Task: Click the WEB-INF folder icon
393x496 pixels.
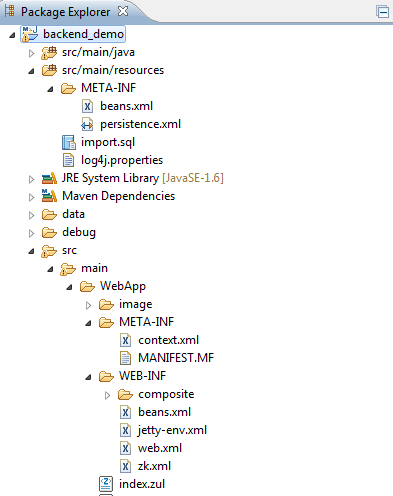Action: tap(106, 377)
